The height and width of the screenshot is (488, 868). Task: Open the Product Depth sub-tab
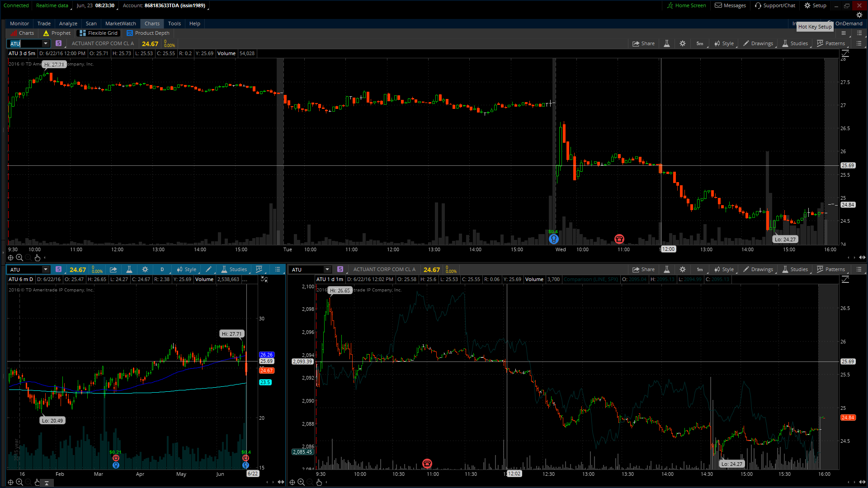148,33
